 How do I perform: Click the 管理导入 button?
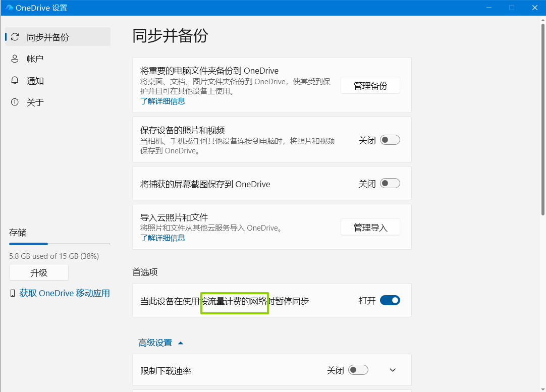coord(370,228)
